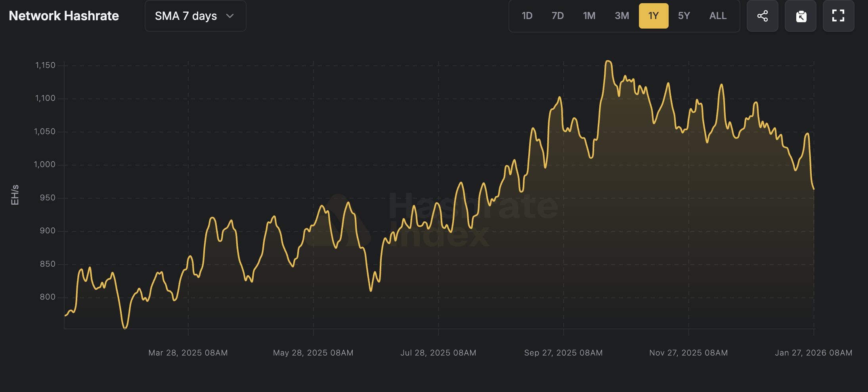Click the share icon button
868x392 pixels.
pyautogui.click(x=762, y=16)
